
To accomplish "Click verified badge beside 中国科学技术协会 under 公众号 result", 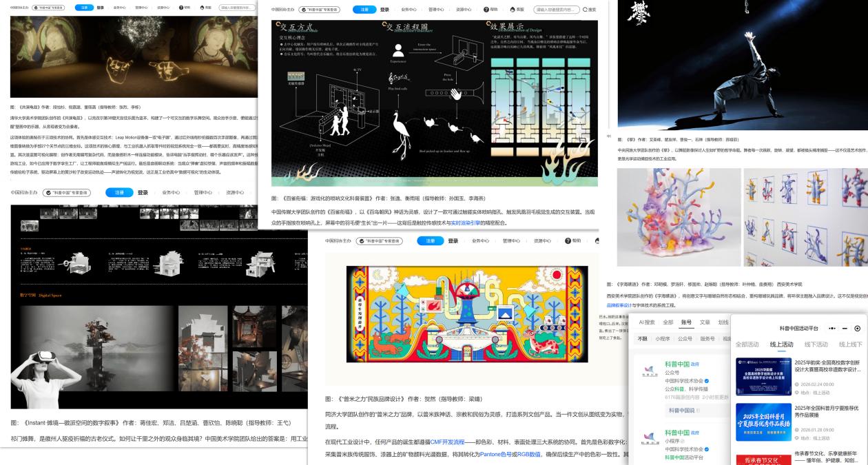I will 705,380.
